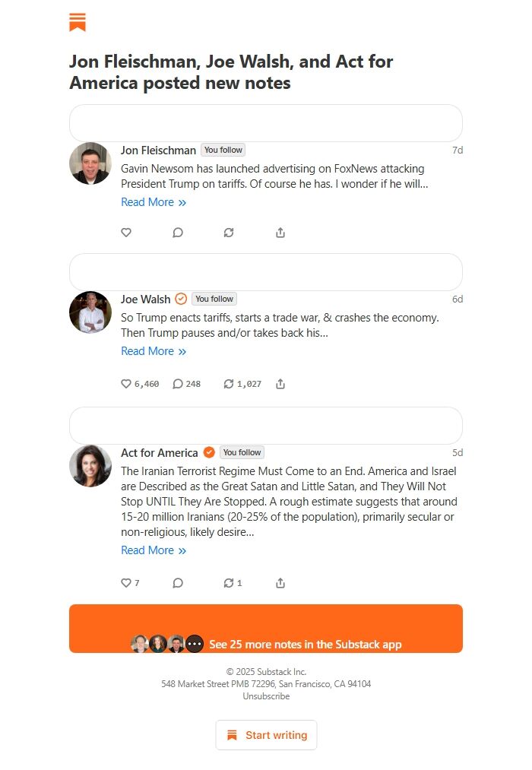Share Joe Walsh's note
The image size is (532, 770).
point(280,384)
